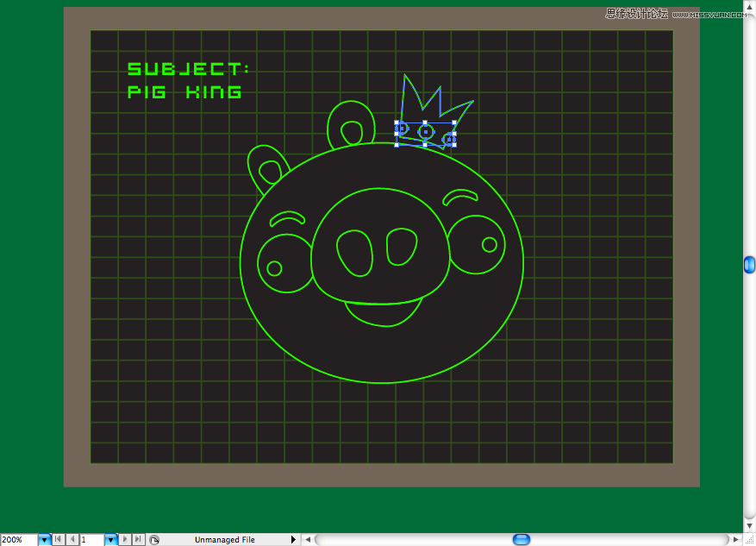Viewport: 756px width, 546px height.
Task: Select the SUBJECT: text line
Action: 189,68
